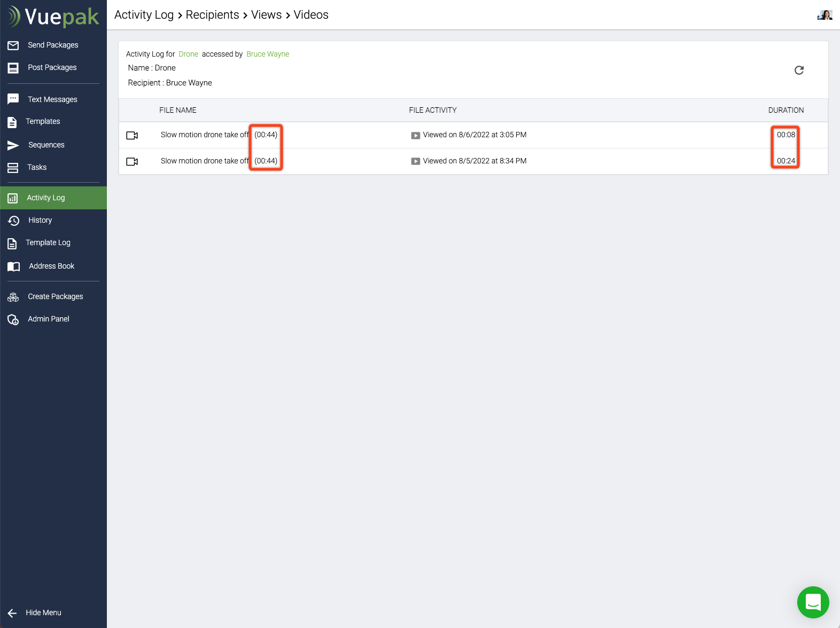This screenshot has height=628, width=840.
Task: Click the Create Packages boxes icon
Action: pyautogui.click(x=13, y=297)
